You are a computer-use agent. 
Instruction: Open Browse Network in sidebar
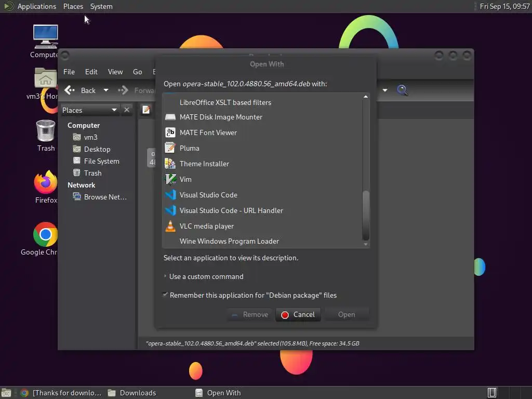pyautogui.click(x=105, y=197)
